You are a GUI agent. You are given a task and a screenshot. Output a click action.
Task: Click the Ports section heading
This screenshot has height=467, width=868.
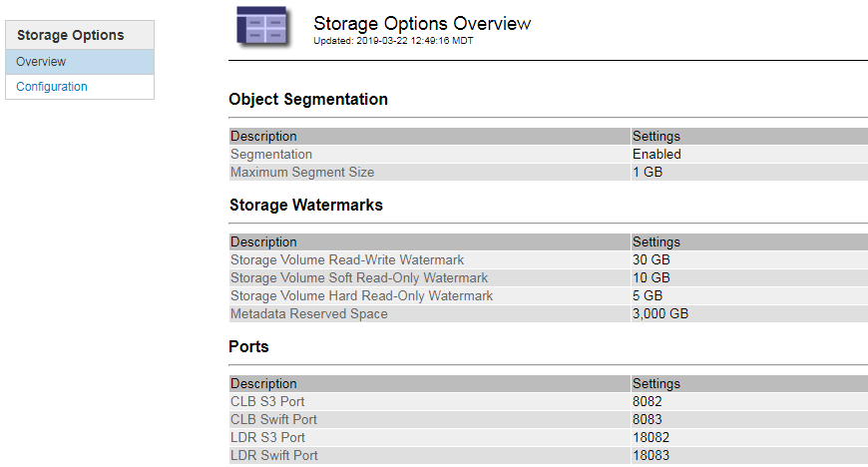click(x=248, y=347)
